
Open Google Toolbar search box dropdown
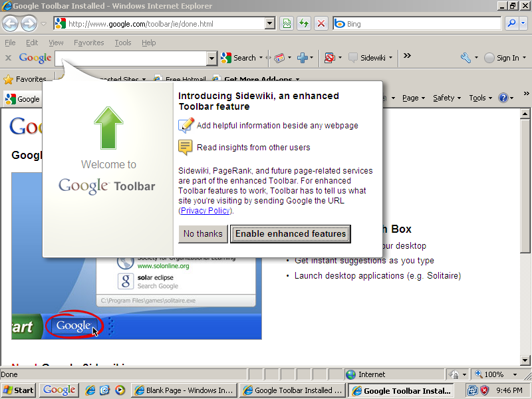(211, 59)
